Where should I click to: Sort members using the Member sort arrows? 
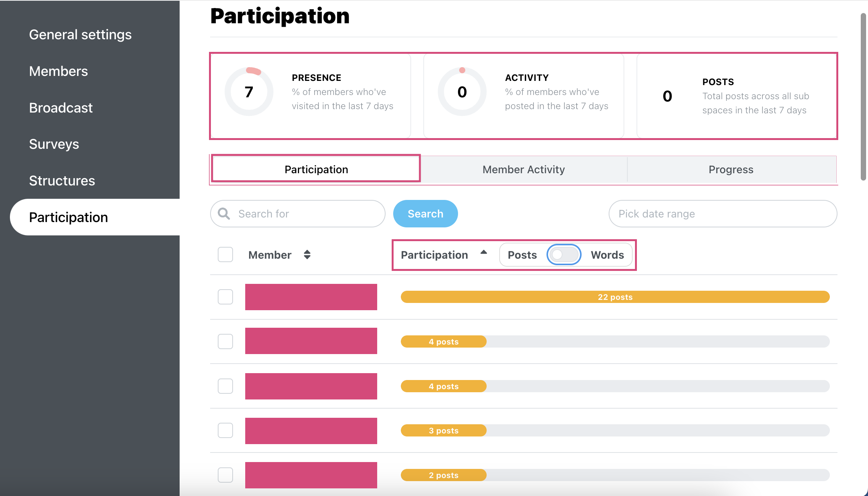coord(307,254)
